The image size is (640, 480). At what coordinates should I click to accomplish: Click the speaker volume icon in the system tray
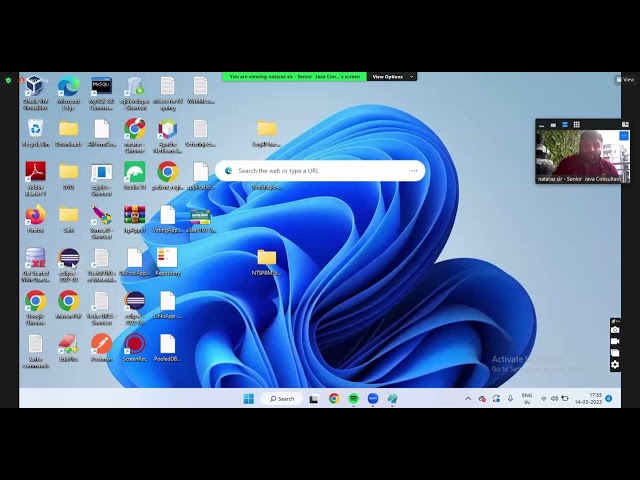tap(555, 398)
